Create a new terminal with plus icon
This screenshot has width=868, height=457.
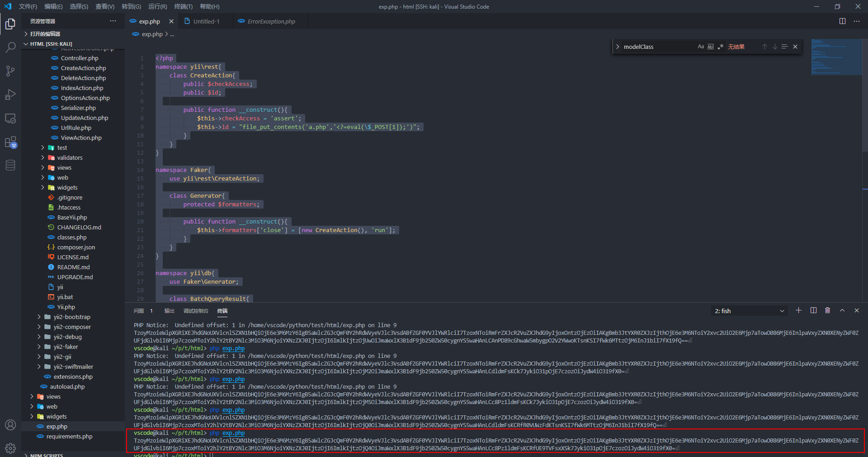click(798, 310)
